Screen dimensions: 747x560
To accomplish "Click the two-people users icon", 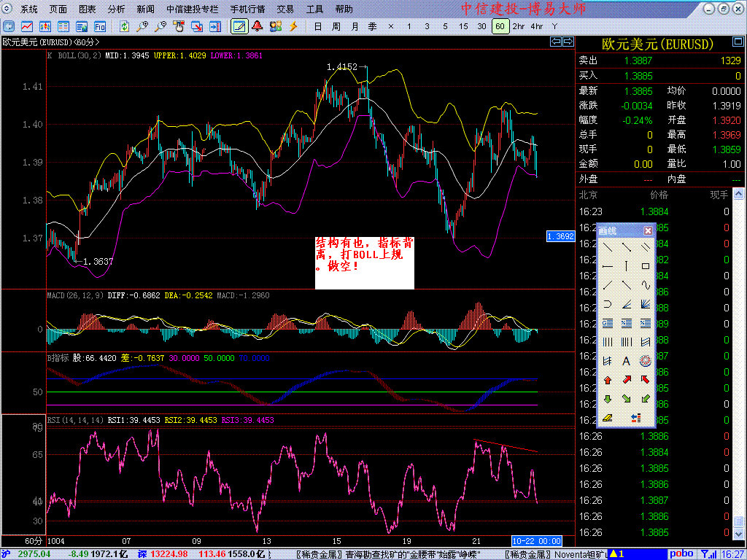I will pyautogui.click(x=275, y=27).
